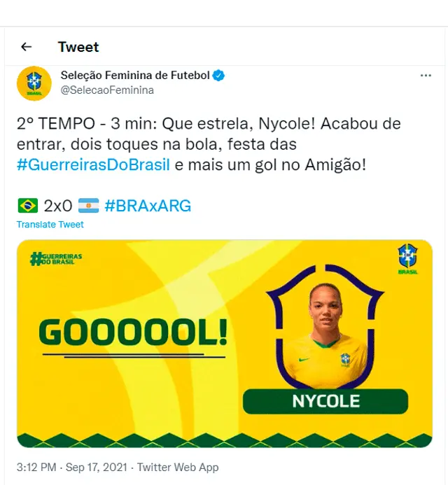448x485 pixels.
Task: Click the green NYCOLE name banner
Action: (x=325, y=401)
